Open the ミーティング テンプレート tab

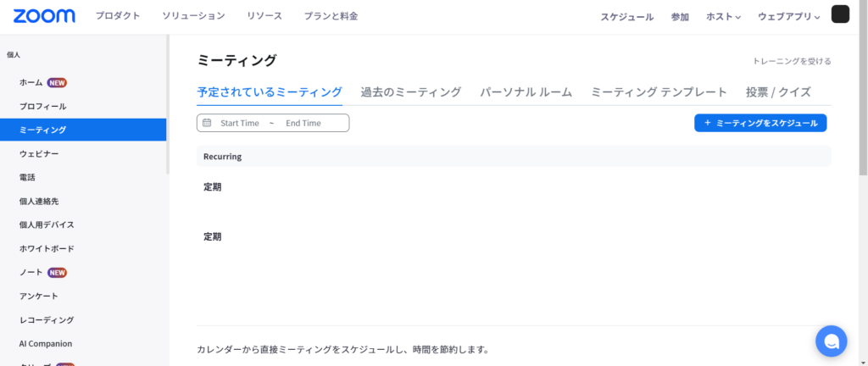[659, 92]
